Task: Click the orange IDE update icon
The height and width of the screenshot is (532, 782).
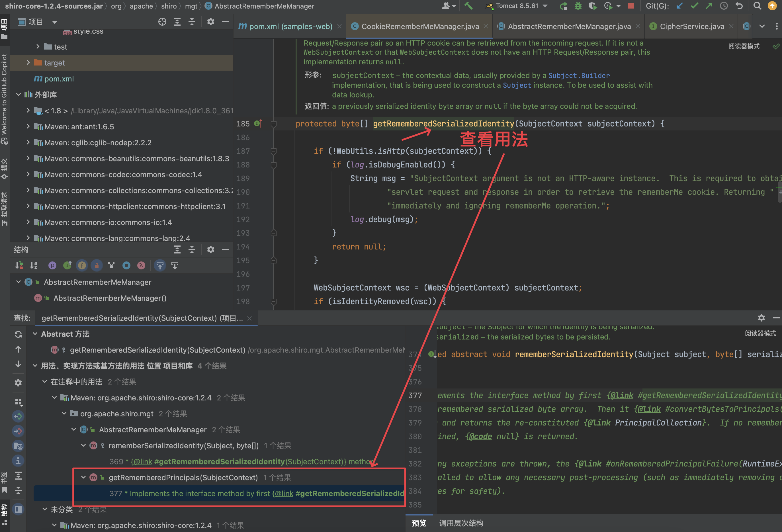Action: (772, 6)
